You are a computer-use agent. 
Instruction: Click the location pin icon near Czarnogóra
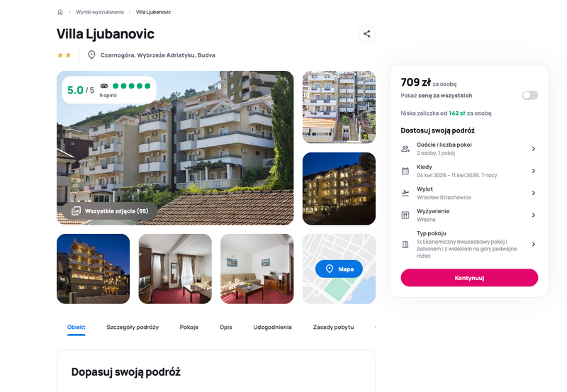click(x=91, y=55)
